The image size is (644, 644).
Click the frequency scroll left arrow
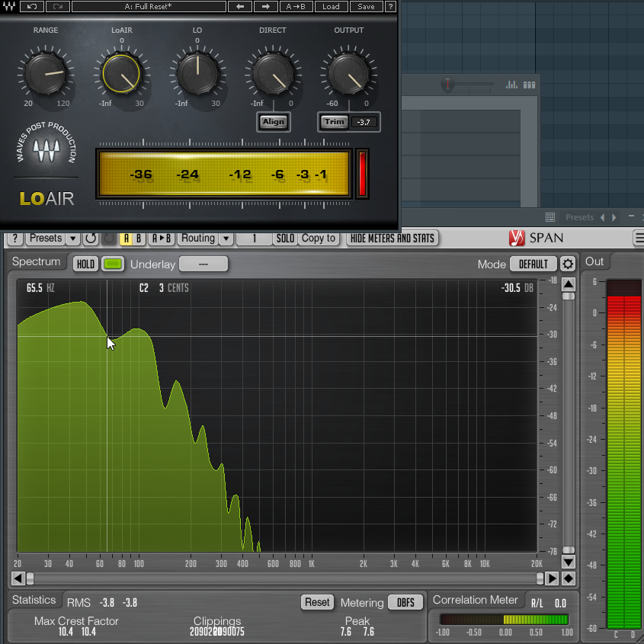tap(18, 578)
